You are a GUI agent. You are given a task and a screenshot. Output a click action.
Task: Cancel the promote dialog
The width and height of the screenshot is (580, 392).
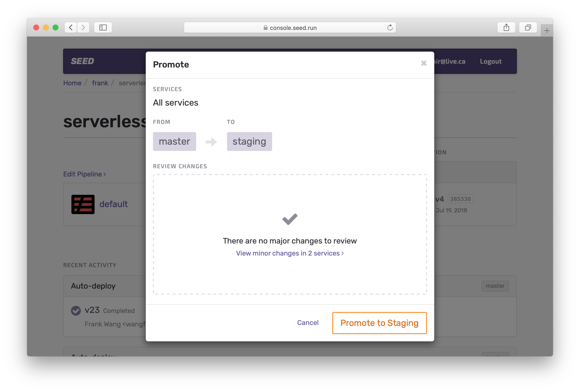coord(308,322)
